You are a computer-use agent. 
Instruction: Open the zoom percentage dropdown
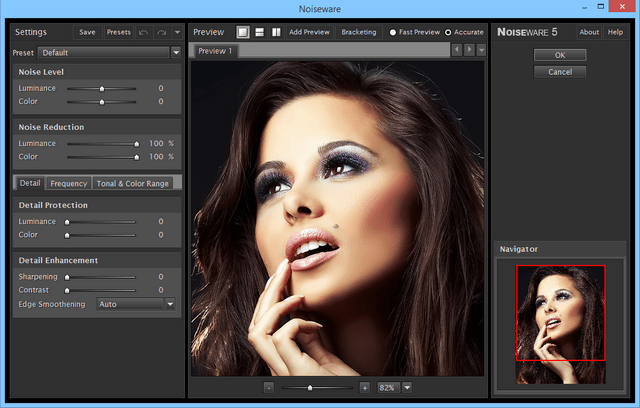pyautogui.click(x=407, y=387)
